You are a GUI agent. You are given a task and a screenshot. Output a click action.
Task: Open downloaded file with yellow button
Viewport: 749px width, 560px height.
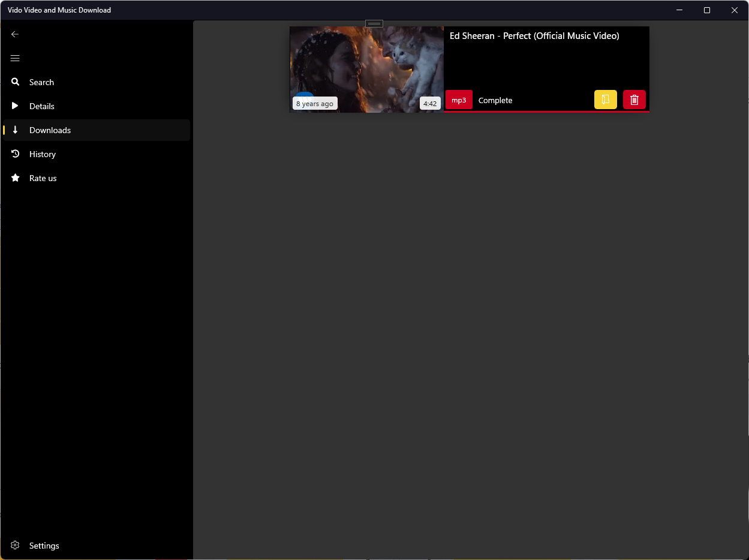coord(606,100)
